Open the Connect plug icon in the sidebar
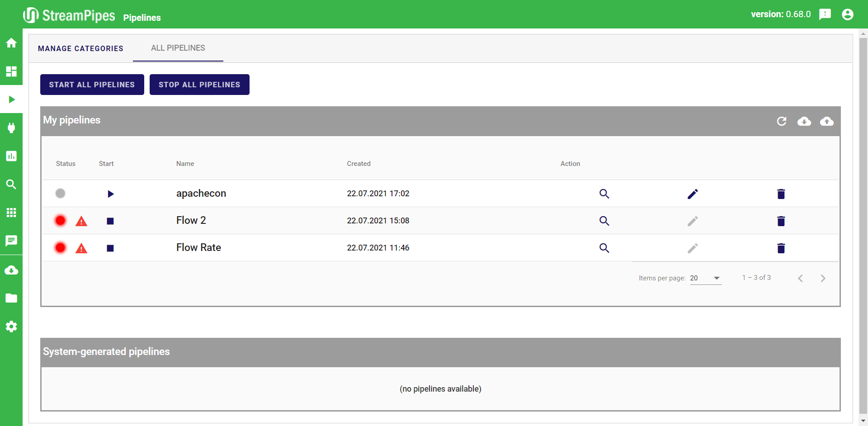This screenshot has height=426, width=868. coord(11,128)
